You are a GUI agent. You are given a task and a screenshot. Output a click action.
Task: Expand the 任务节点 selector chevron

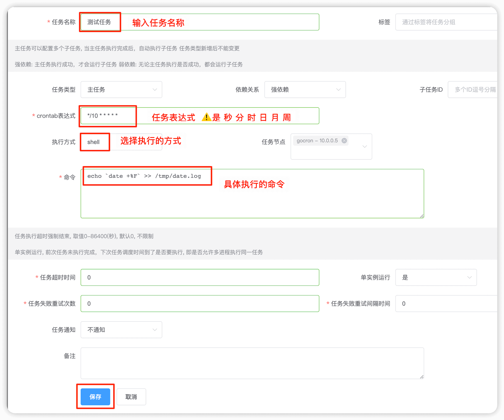click(364, 146)
